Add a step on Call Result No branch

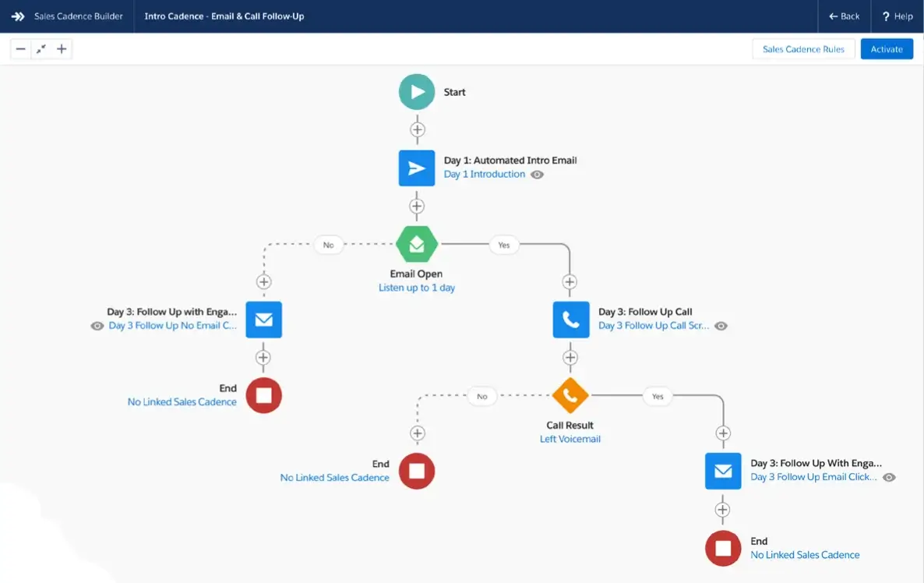[x=418, y=433]
